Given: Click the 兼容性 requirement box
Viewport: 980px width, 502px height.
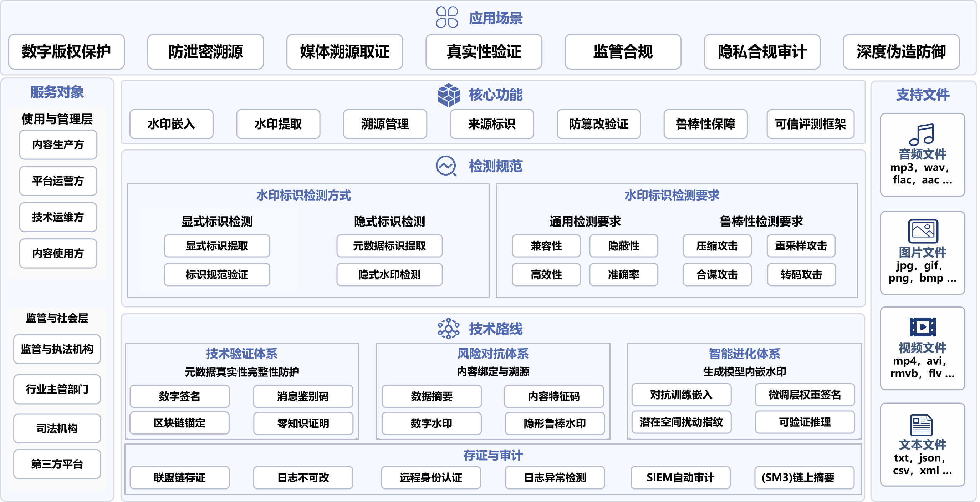Looking at the screenshot, I should (546, 246).
